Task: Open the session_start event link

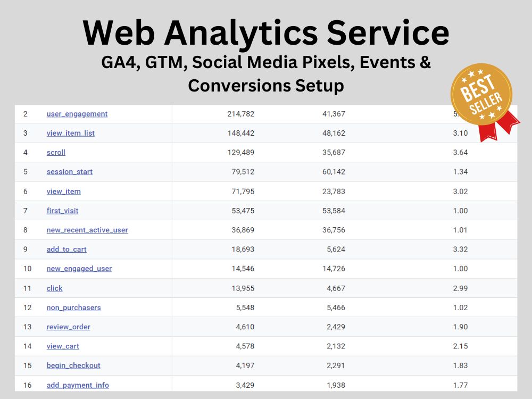Action: (x=69, y=172)
